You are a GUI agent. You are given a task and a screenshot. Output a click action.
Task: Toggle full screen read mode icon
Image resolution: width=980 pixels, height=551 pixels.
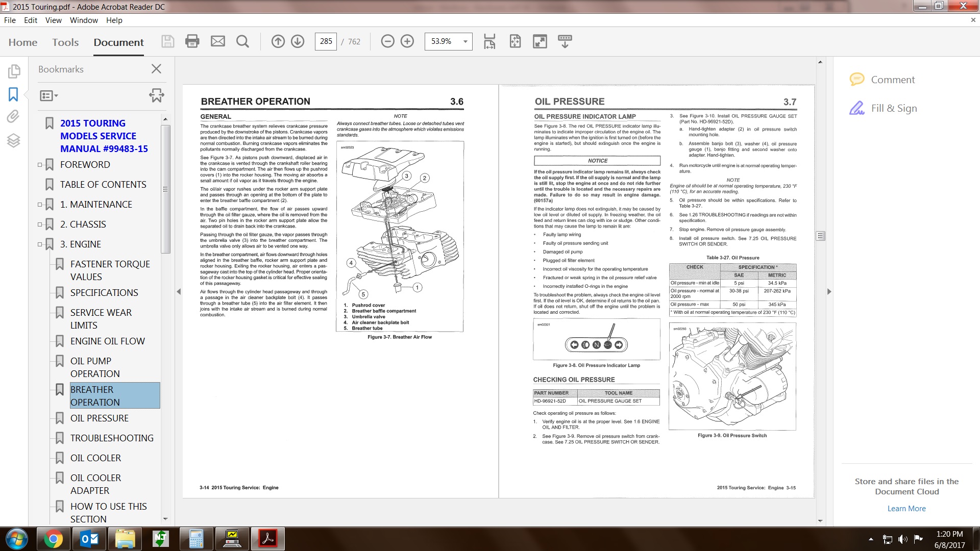click(x=540, y=41)
